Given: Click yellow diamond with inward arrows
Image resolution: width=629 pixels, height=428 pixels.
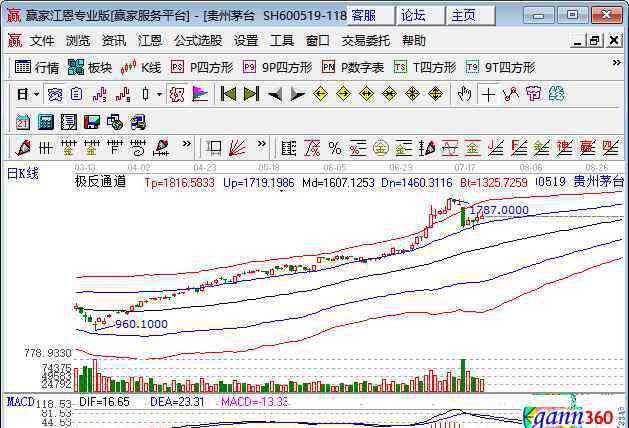Looking at the screenshot, I should 390,95.
